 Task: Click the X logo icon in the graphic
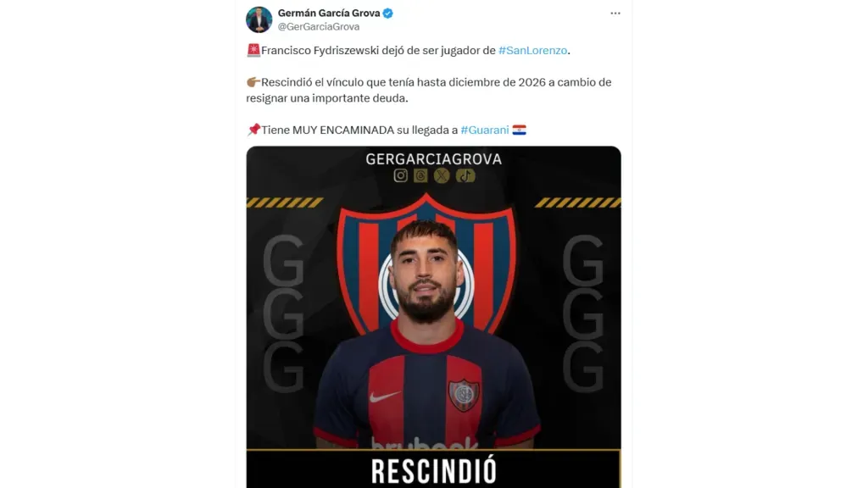coord(442,176)
